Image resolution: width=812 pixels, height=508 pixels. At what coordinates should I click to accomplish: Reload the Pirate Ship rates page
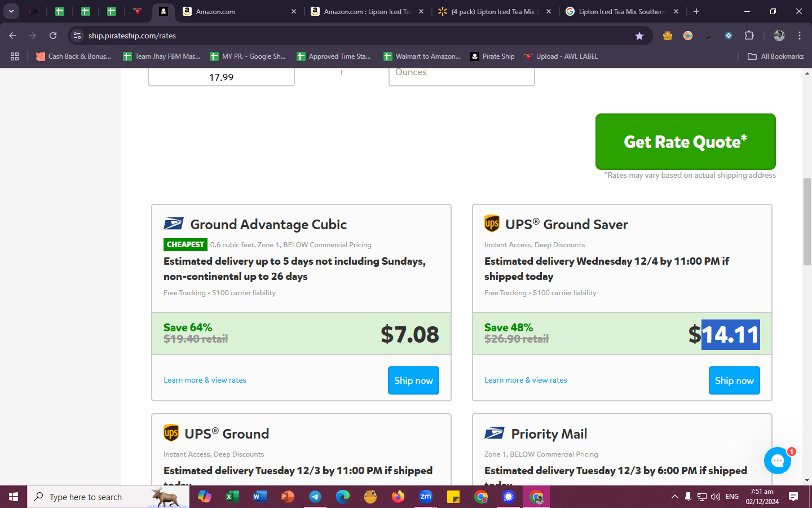[x=53, y=36]
